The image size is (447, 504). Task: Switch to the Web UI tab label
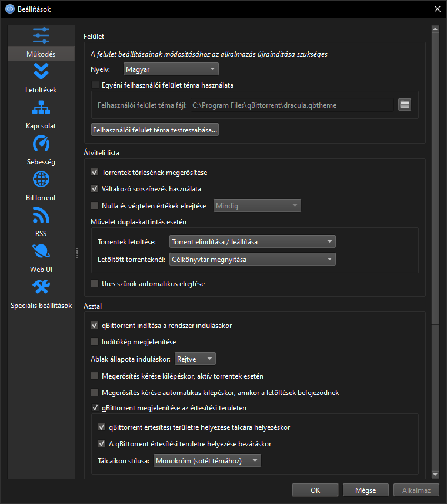point(41,269)
